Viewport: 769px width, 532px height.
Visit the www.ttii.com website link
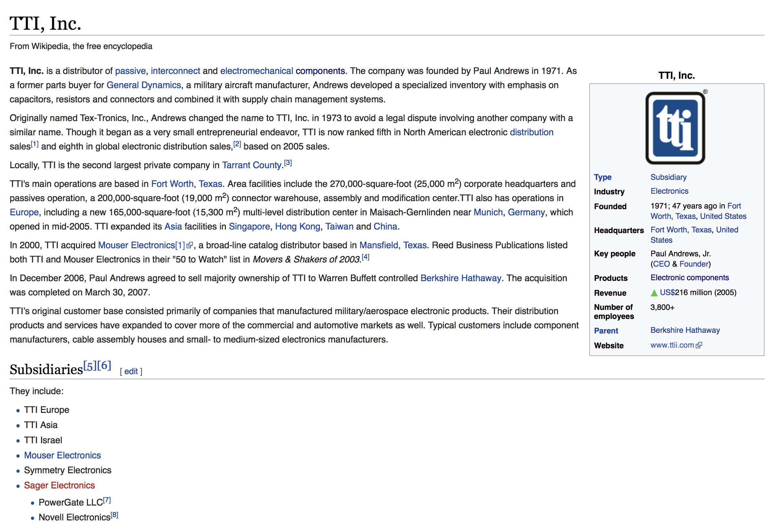click(x=672, y=345)
